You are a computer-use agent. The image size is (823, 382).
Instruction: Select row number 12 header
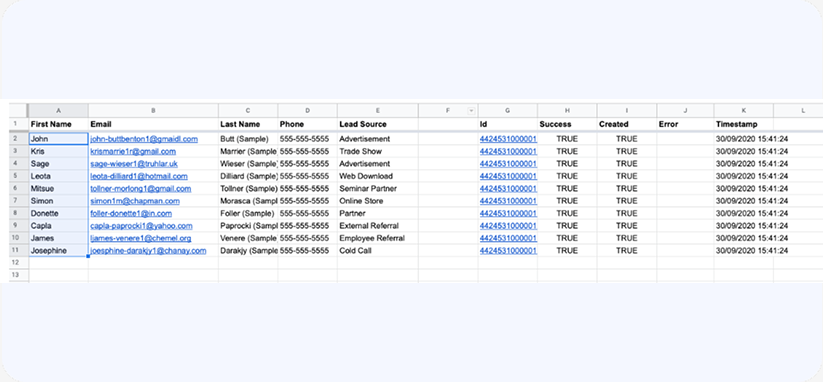click(19, 262)
